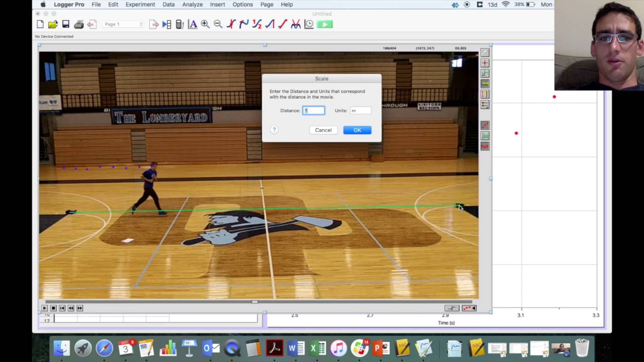Stop the movie playback
The width and height of the screenshot is (644, 362).
click(53, 308)
